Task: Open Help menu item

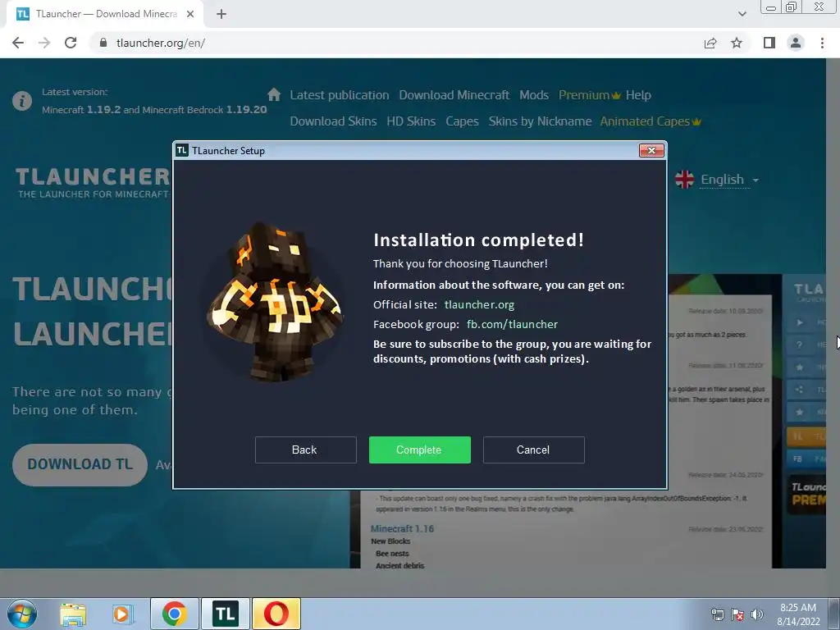Action: (638, 95)
